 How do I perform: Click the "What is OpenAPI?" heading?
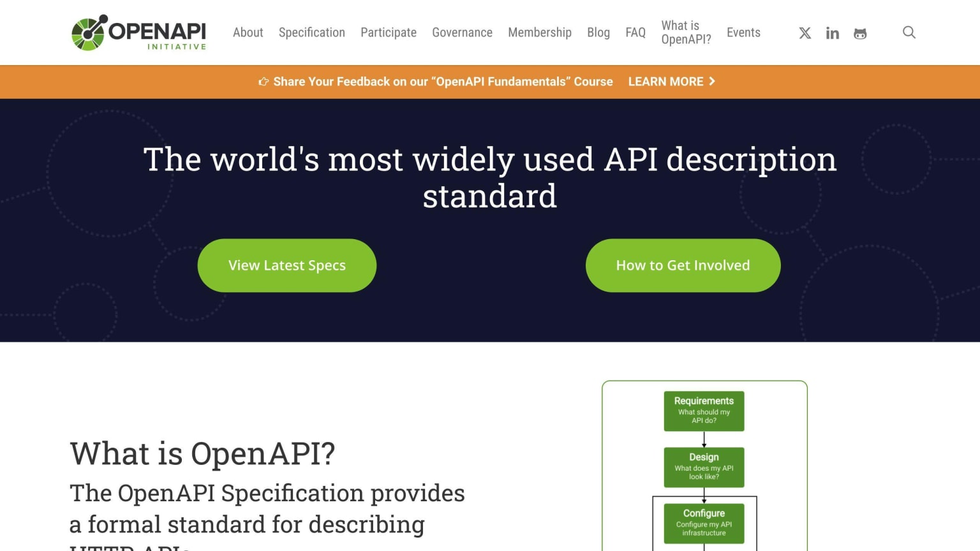click(x=202, y=453)
